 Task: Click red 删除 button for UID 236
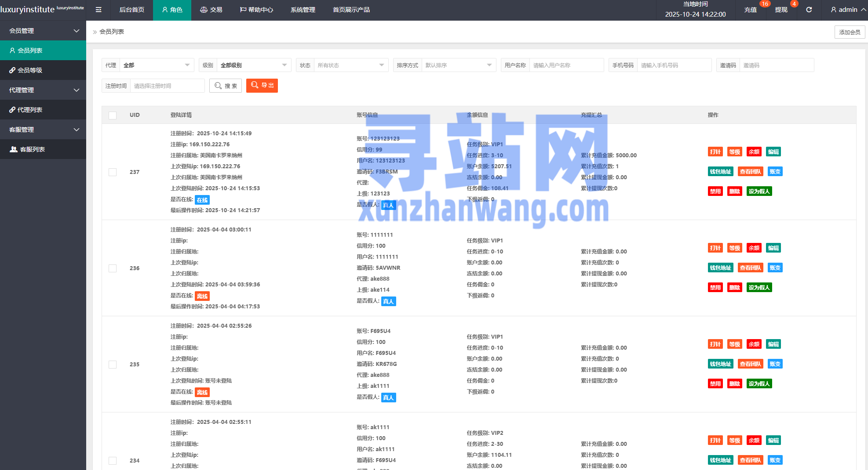[x=734, y=288]
